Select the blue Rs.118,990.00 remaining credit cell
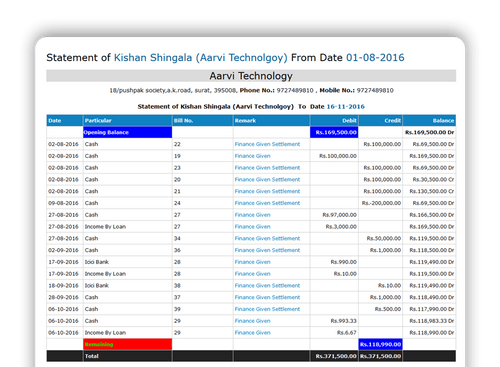Viewport: 500px width, 367px height. coord(380,344)
